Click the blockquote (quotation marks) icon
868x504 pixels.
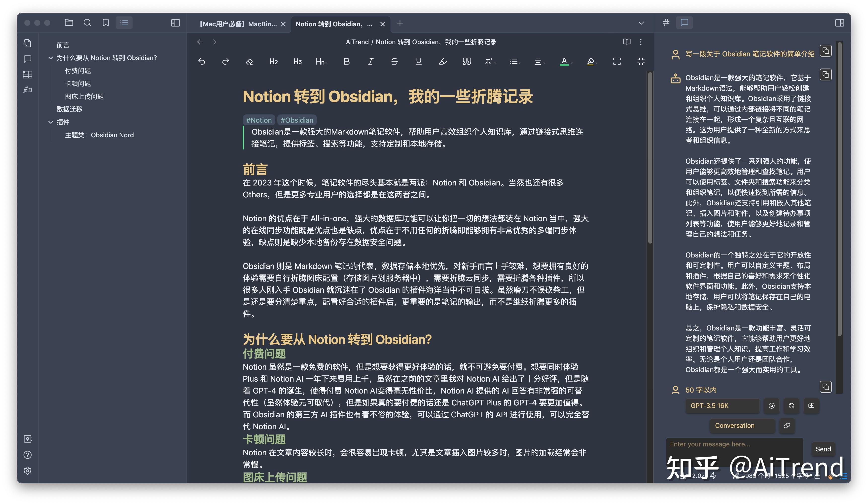[x=467, y=61]
